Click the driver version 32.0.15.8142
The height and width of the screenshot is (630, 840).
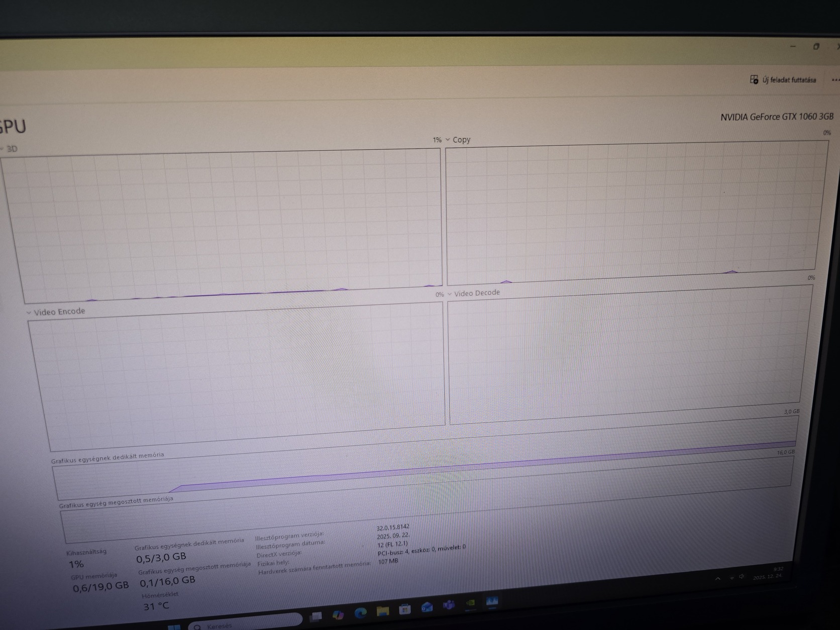(393, 527)
